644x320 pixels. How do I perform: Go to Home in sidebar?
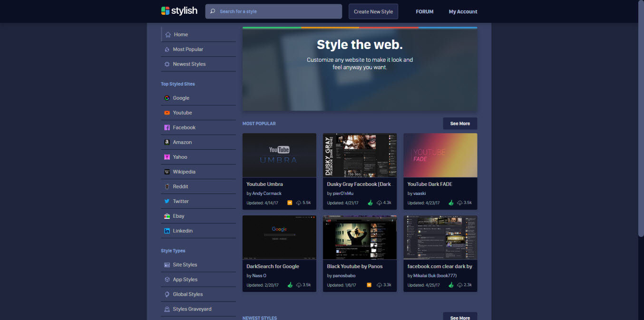[198, 34]
